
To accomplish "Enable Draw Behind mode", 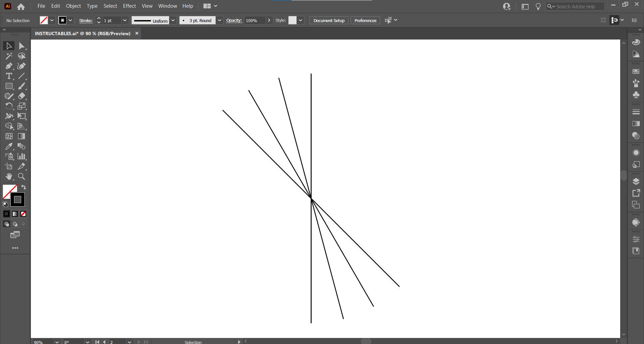I will 15,224.
